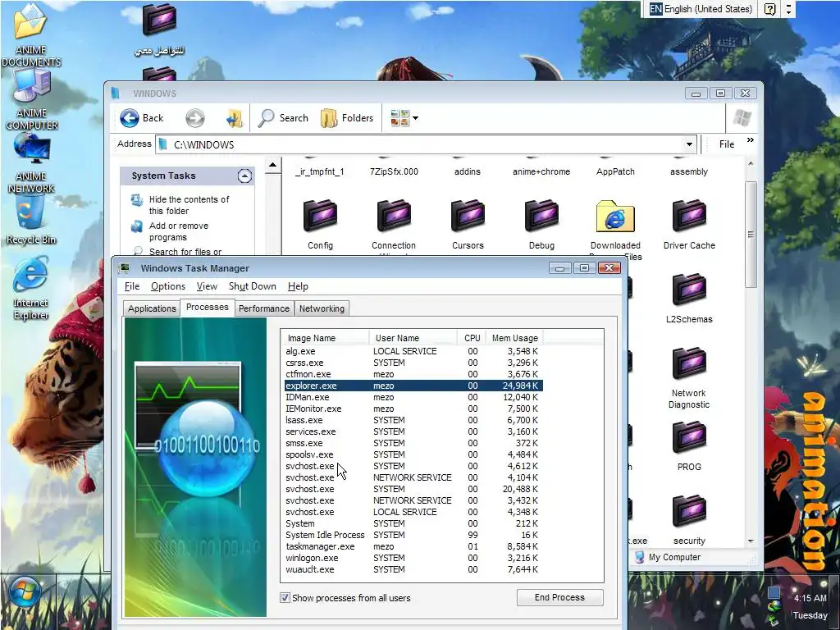Select the Debug folder
The height and width of the screenshot is (630, 840).
[x=541, y=225]
